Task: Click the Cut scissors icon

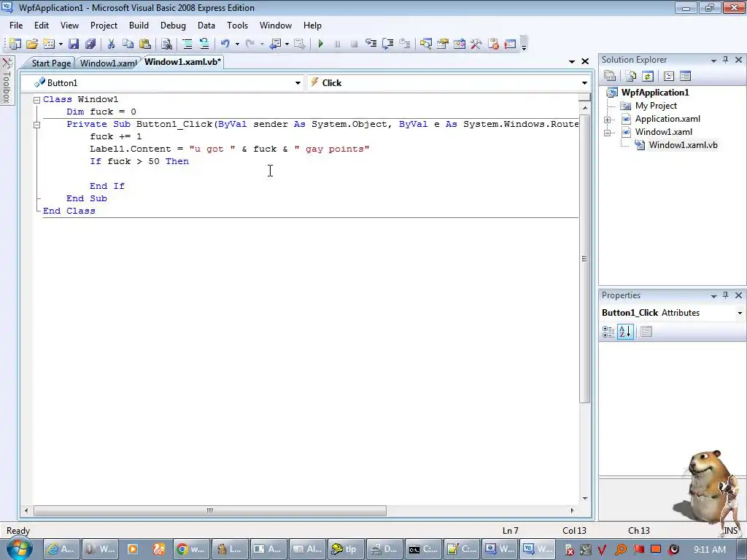Action: click(111, 44)
